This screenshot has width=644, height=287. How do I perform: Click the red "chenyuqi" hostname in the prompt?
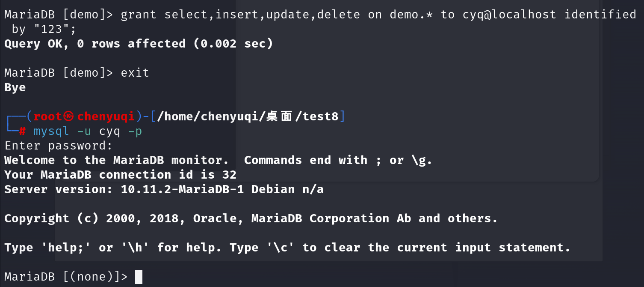coord(106,117)
